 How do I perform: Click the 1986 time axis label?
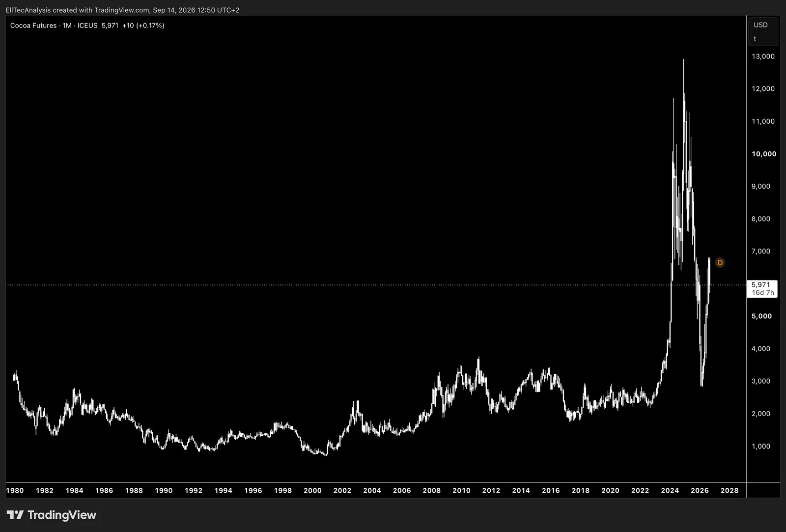coord(104,490)
